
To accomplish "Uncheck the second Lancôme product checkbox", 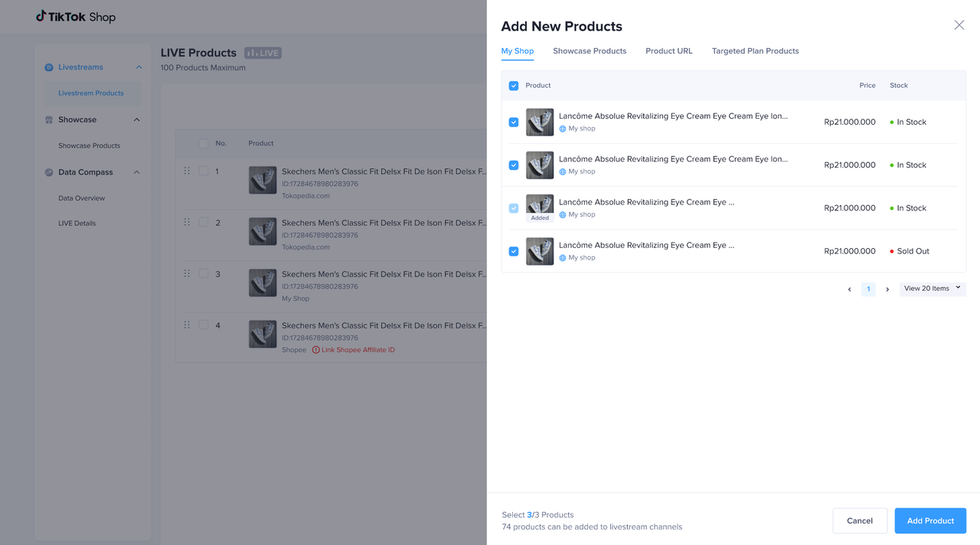I will [514, 165].
